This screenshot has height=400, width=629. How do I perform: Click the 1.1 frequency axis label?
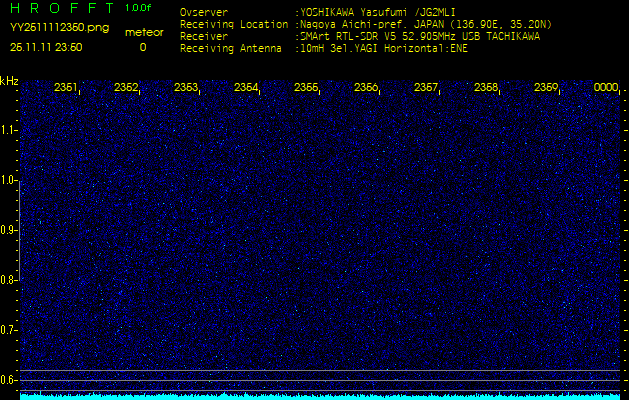pos(9,130)
